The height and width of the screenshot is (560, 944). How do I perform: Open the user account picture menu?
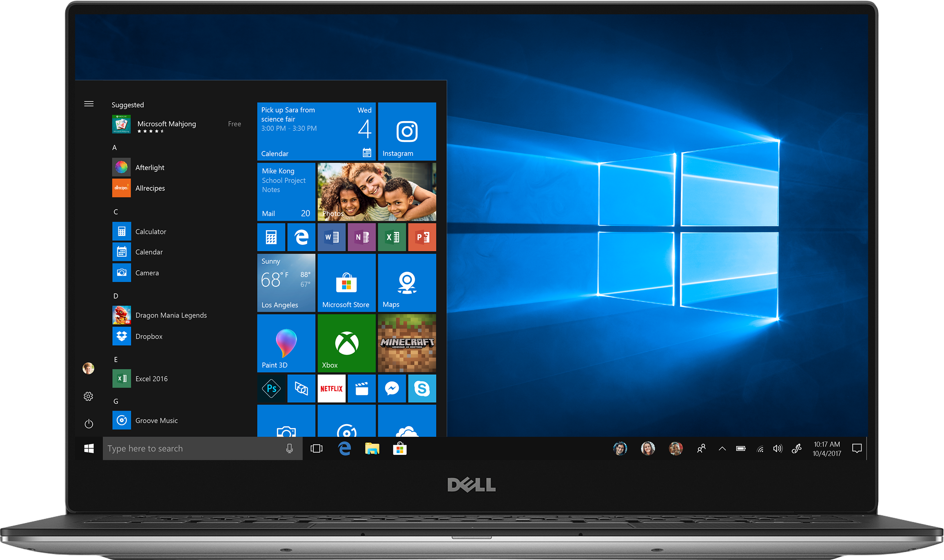click(x=89, y=368)
